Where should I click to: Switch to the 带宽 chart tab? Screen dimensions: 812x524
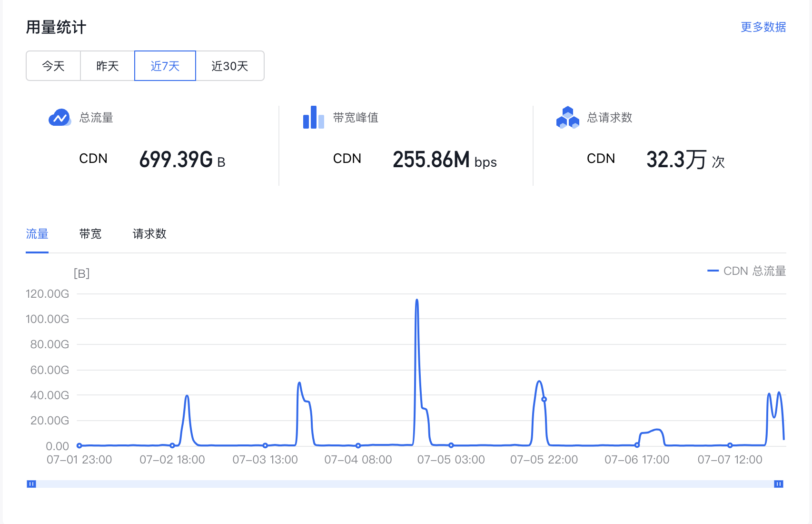pyautogui.click(x=90, y=234)
